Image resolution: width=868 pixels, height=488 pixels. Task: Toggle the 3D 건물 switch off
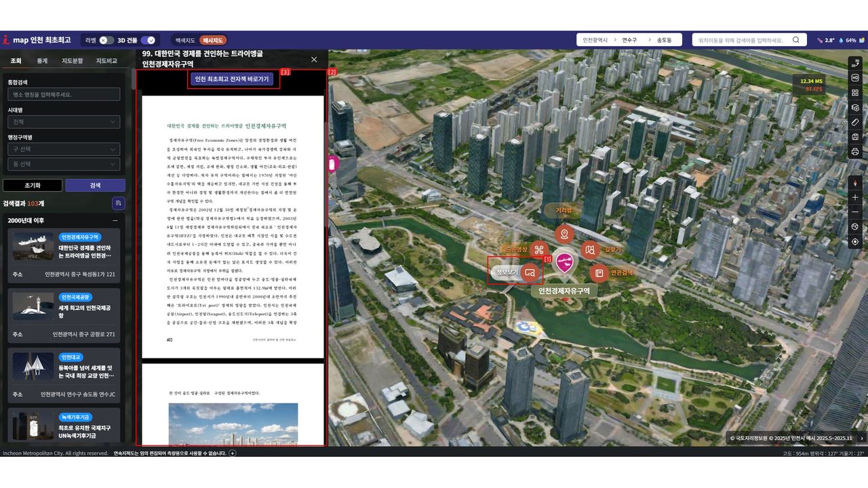tap(149, 40)
